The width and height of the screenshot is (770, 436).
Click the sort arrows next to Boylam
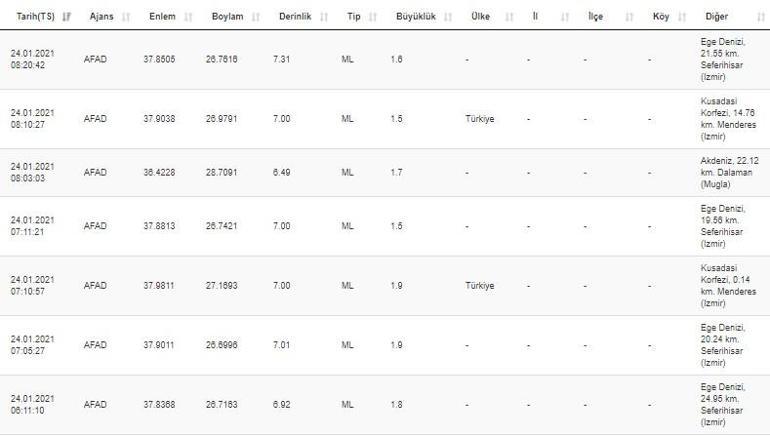pos(255,17)
